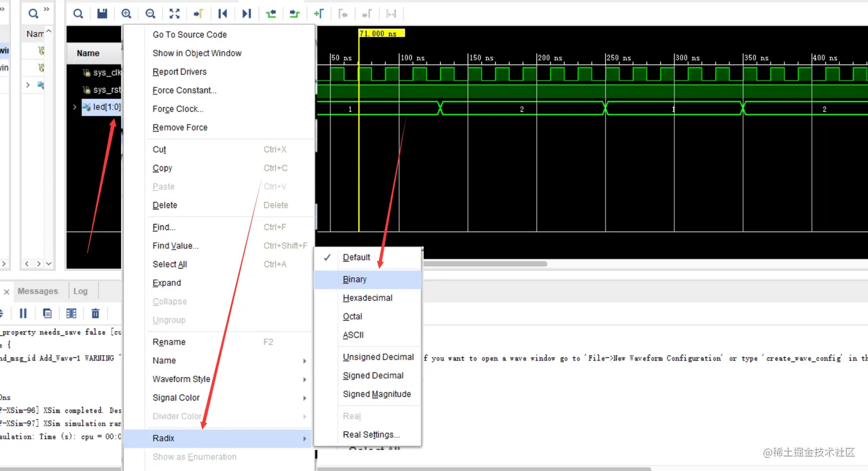This screenshot has height=471, width=868.
Task: Set radix to Hexadecimal
Action: coord(368,298)
